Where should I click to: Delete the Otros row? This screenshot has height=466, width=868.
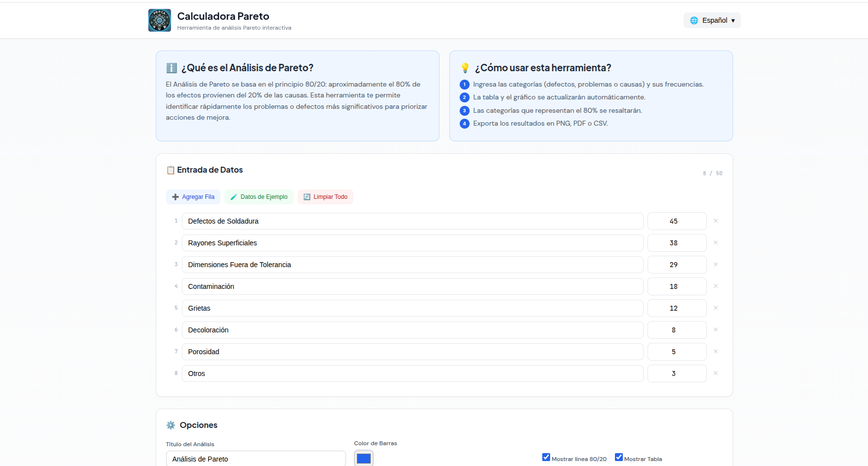pos(715,373)
